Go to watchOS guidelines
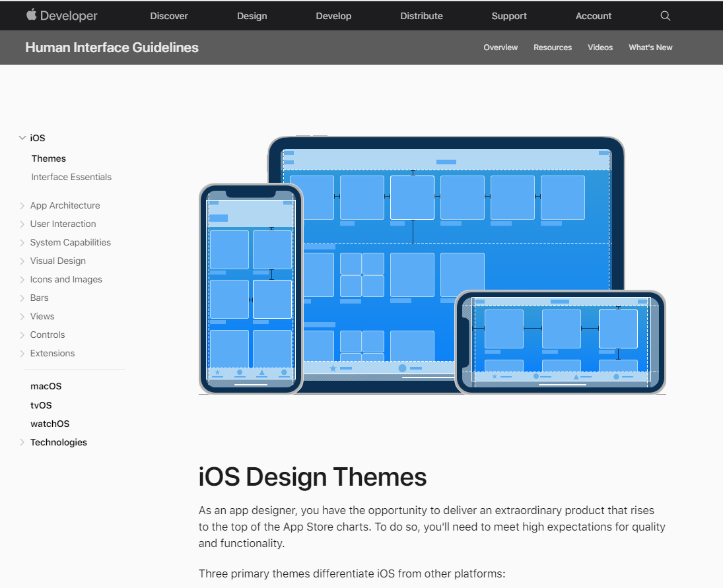 (x=50, y=424)
